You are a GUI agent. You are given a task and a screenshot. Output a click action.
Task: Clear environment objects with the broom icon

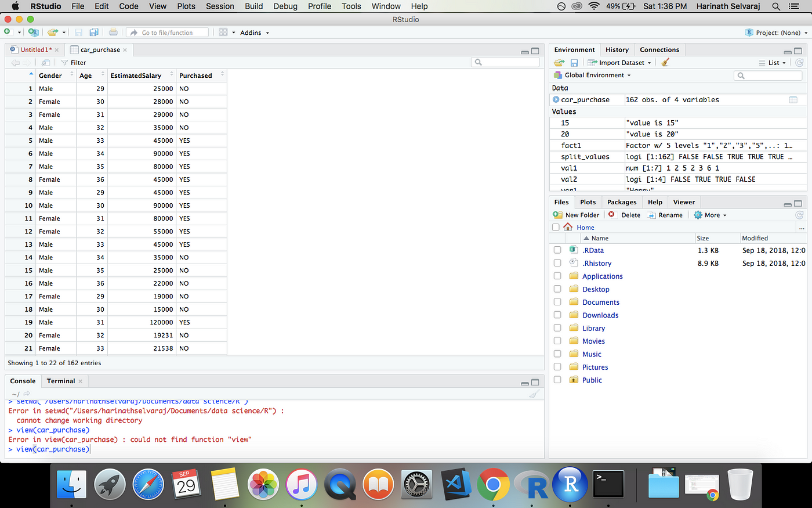pos(665,62)
